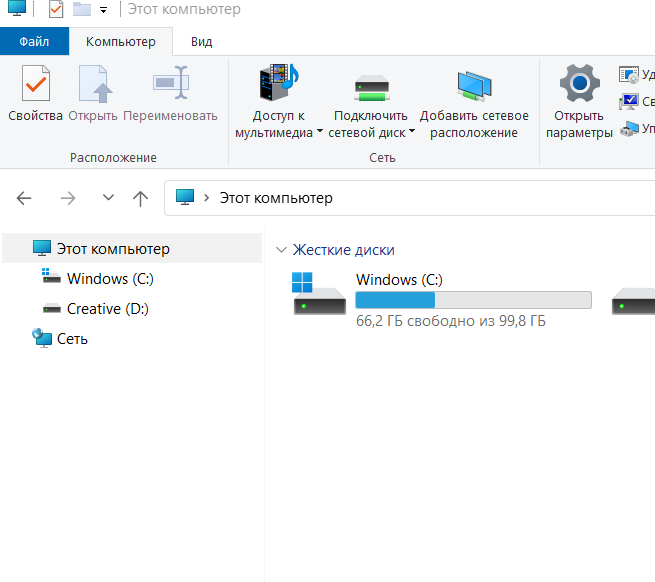Click the Windows (C:) large drive icon
Image resolution: width=655 pixels, height=582 pixels.
coord(320,293)
